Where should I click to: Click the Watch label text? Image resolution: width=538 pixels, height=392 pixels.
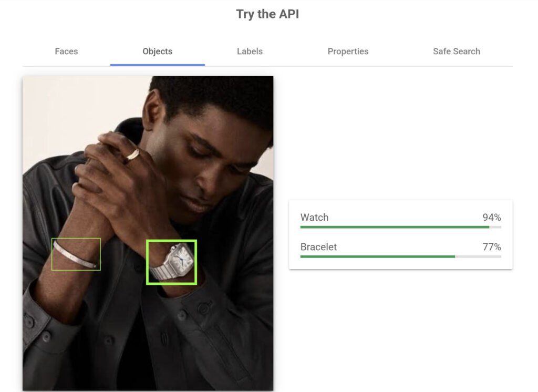point(314,218)
